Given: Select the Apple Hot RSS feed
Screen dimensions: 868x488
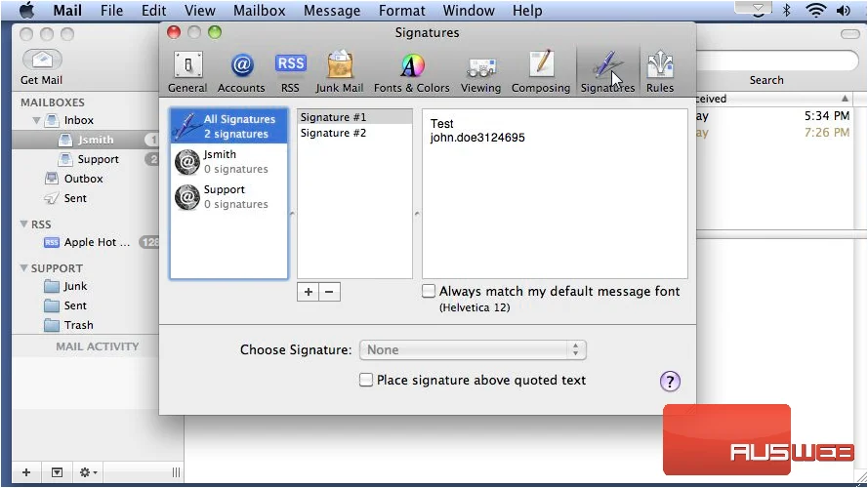Looking at the screenshot, I should 97,242.
